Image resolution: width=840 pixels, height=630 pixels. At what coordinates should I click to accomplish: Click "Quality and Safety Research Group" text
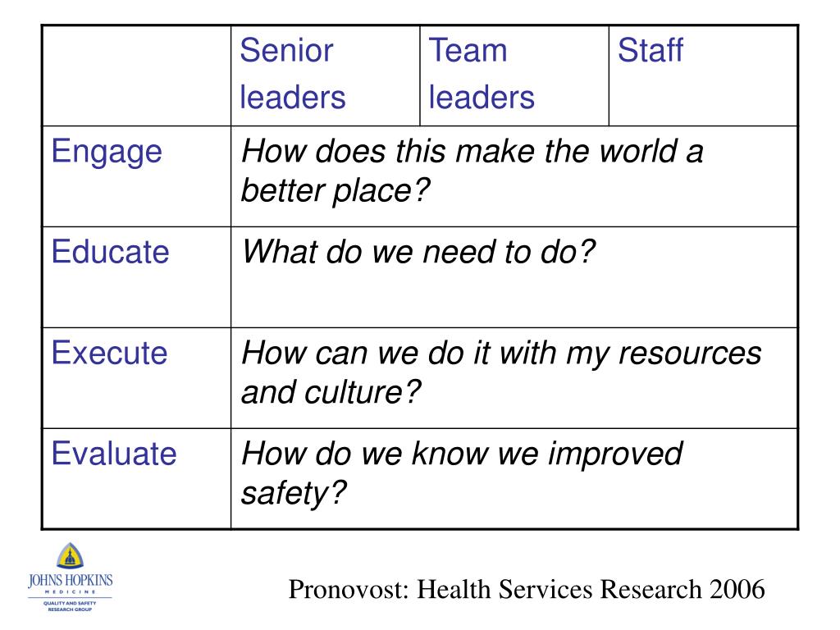[70, 605]
